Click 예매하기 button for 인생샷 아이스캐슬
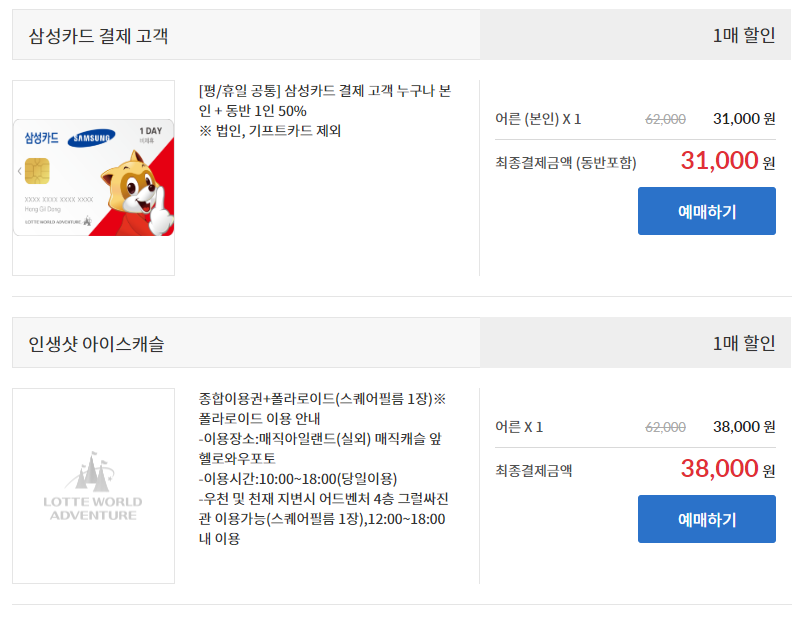The height and width of the screenshot is (620, 802). 706,519
